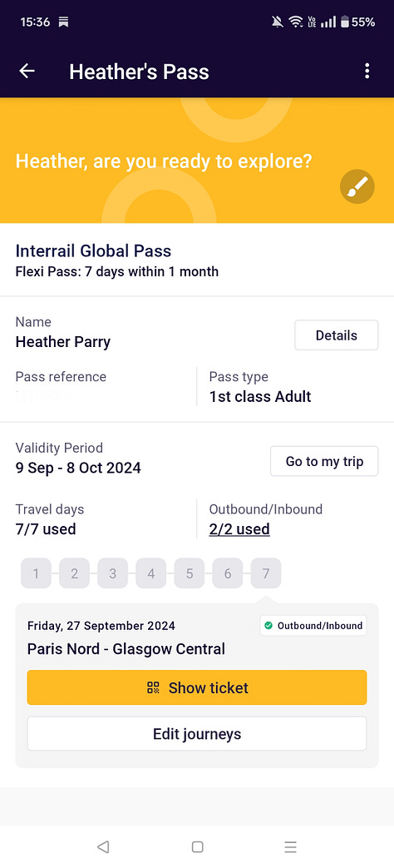Tap the Android back navigation triangle

click(103, 846)
